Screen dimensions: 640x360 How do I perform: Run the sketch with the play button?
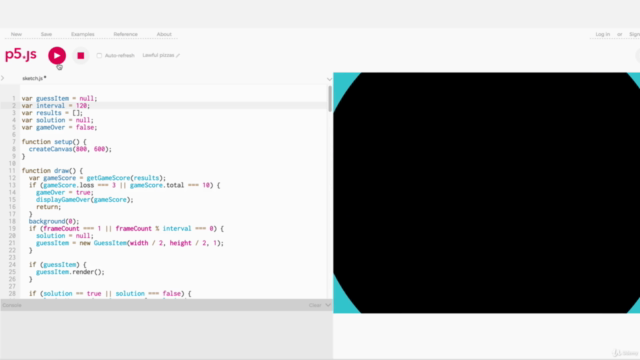57,56
